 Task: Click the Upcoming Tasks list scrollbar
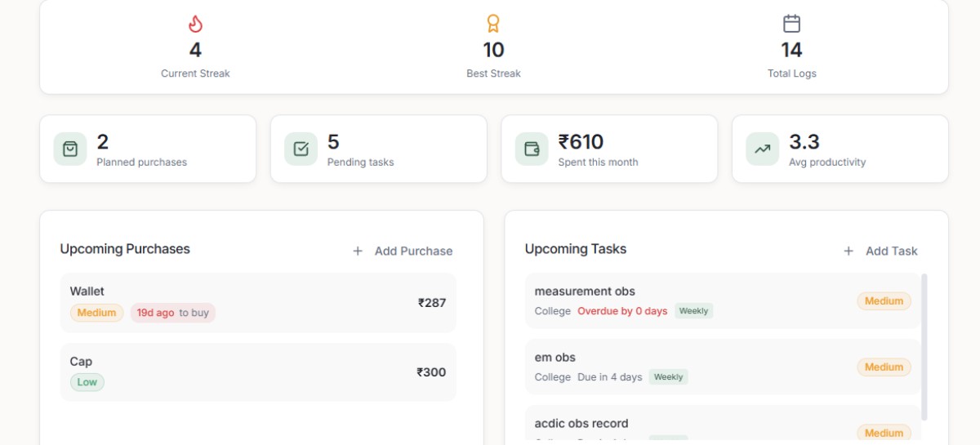tap(924, 347)
